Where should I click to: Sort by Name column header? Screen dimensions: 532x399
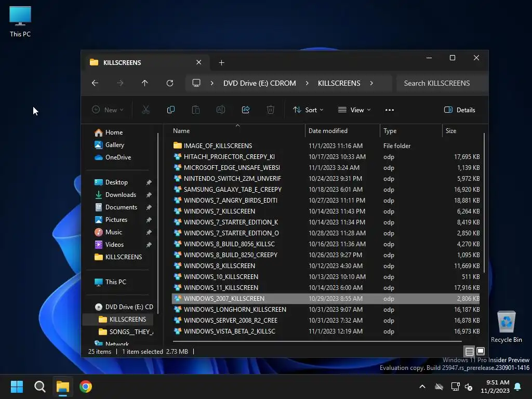pos(238,130)
